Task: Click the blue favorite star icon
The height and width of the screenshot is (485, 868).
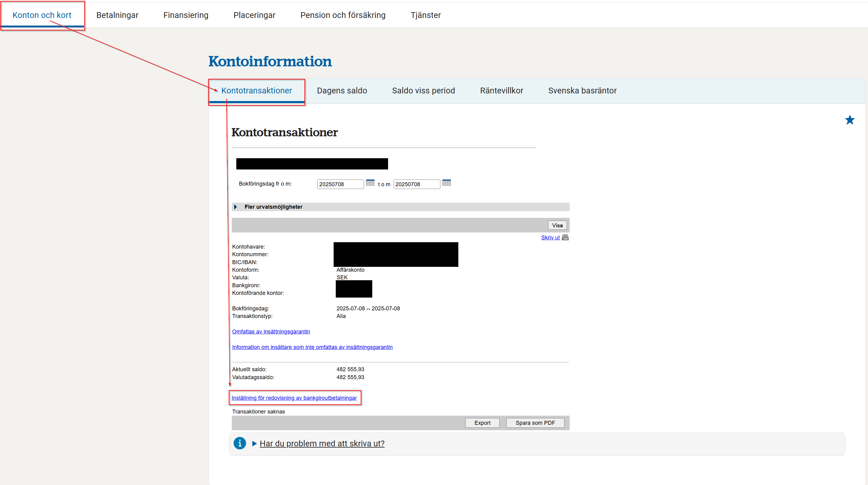Action: click(x=849, y=120)
